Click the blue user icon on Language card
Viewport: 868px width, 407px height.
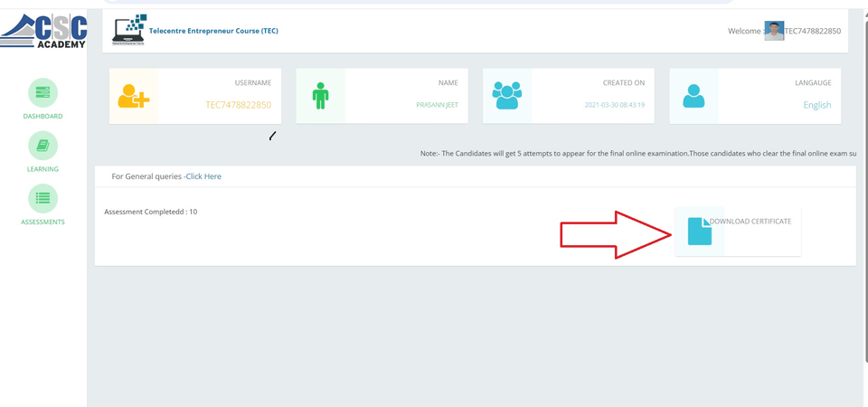click(x=693, y=96)
